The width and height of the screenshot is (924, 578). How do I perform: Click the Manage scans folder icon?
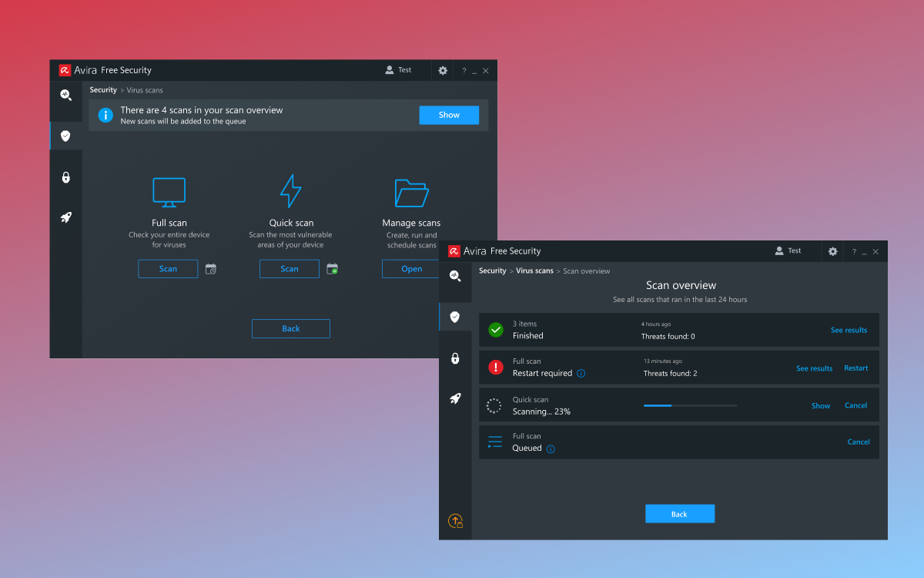(411, 193)
